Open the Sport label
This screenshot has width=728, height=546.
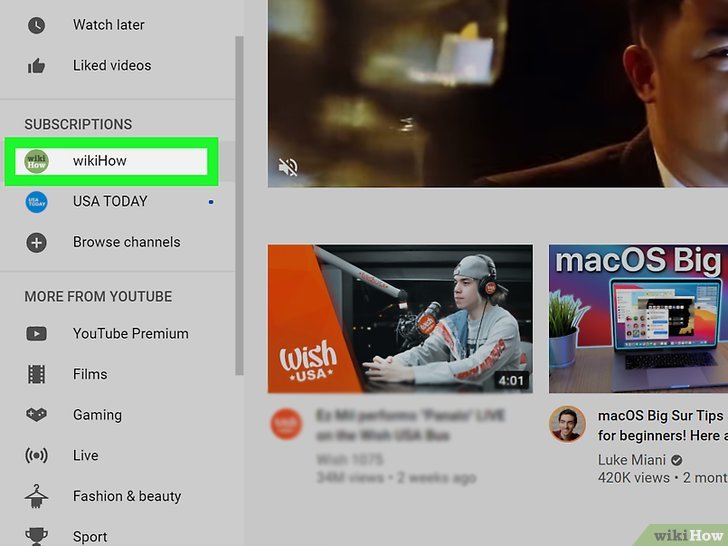pyautogui.click(x=90, y=537)
